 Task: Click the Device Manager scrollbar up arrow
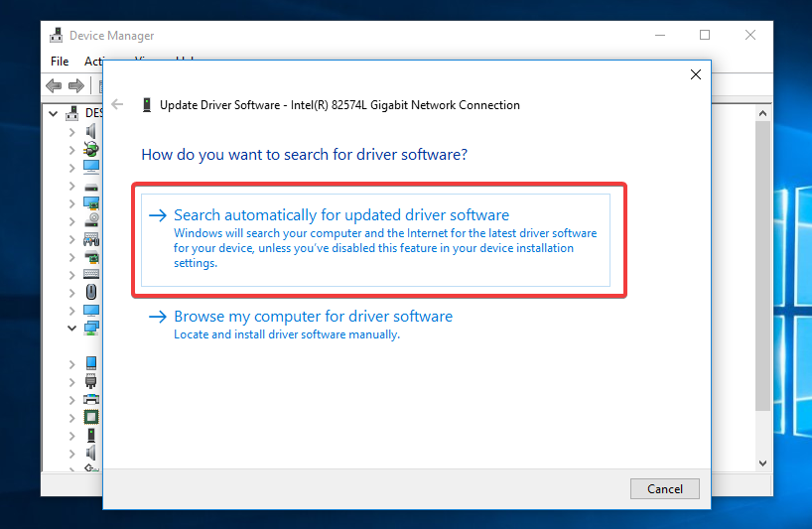point(762,113)
